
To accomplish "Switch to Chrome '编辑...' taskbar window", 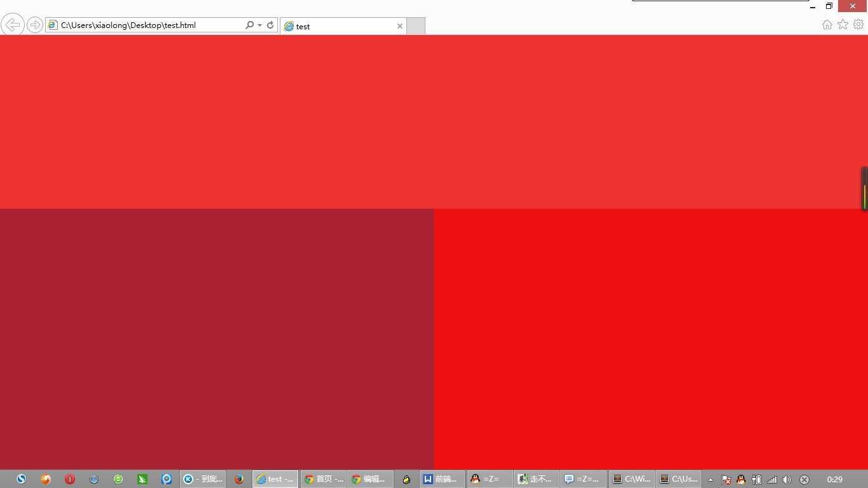I will (x=371, y=479).
